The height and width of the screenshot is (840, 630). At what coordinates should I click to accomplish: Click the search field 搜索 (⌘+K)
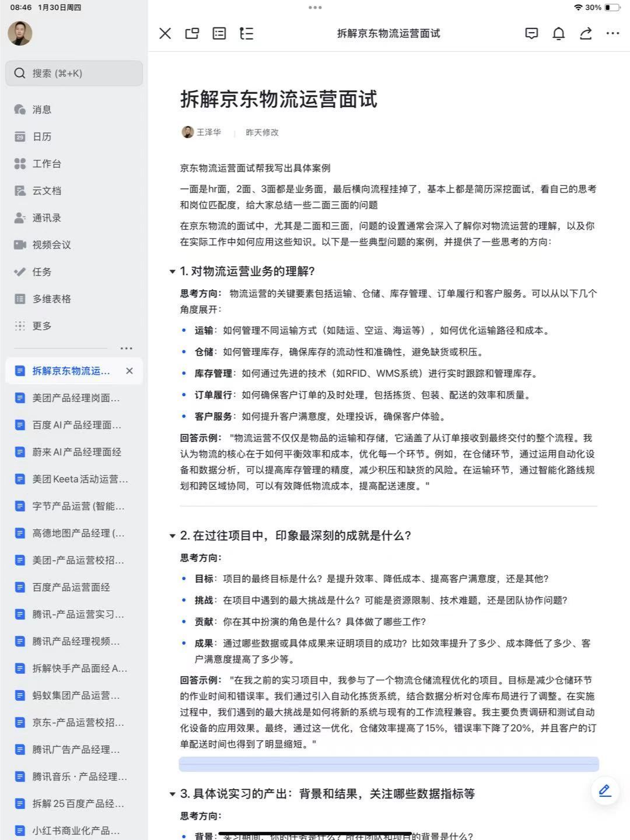tap(74, 73)
